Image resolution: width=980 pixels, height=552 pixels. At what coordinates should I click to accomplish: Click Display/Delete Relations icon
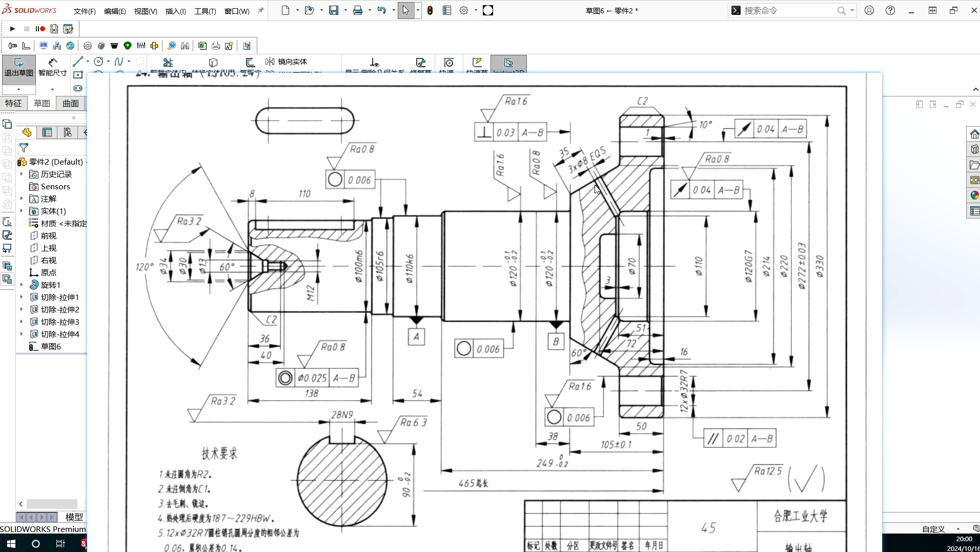pos(375,63)
